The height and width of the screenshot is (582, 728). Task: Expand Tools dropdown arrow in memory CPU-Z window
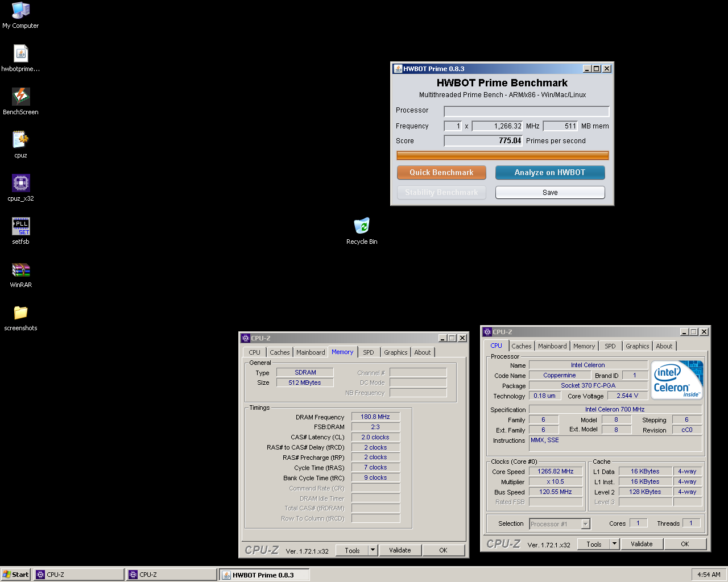(373, 550)
